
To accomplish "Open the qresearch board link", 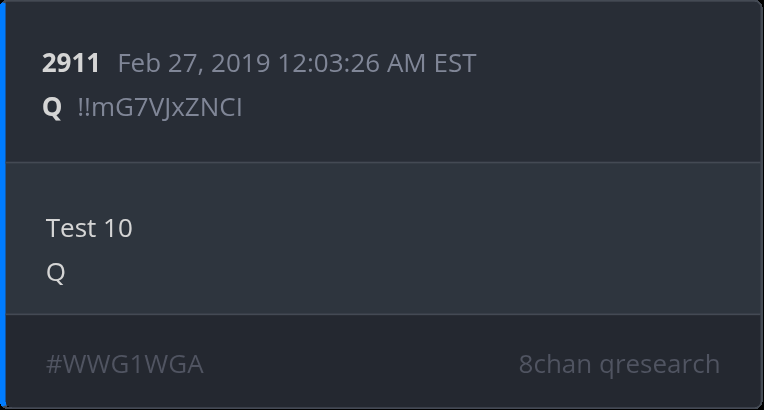I will [x=660, y=364].
